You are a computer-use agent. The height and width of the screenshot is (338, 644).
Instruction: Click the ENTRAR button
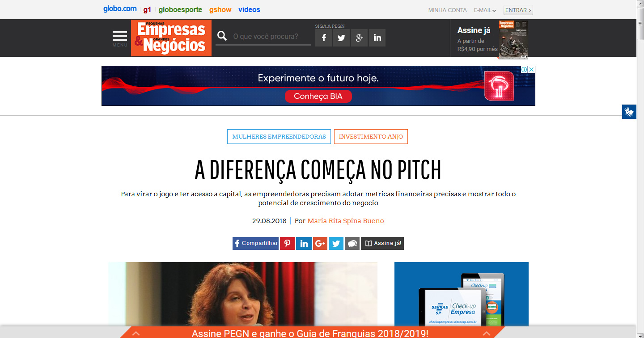pyautogui.click(x=518, y=10)
